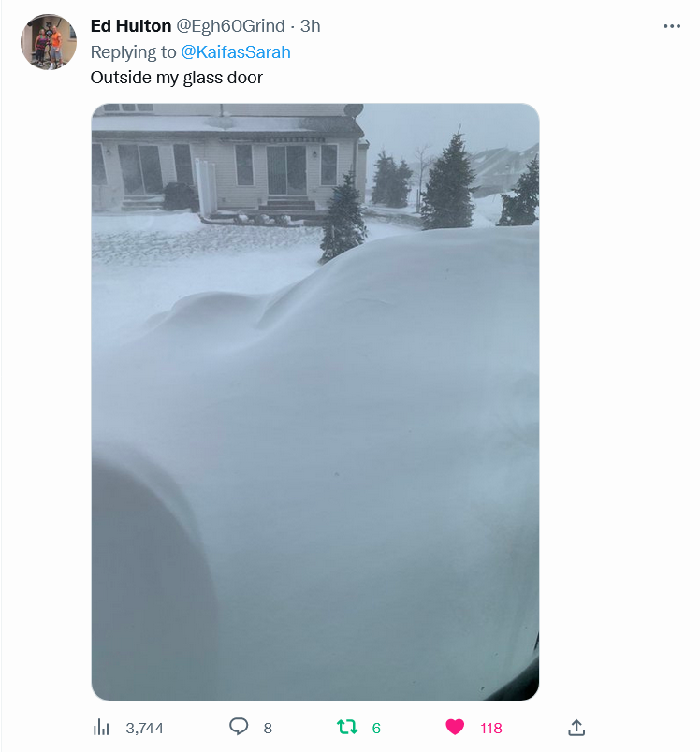
Task: Click the Ed Hulton display name
Action: pos(131,26)
